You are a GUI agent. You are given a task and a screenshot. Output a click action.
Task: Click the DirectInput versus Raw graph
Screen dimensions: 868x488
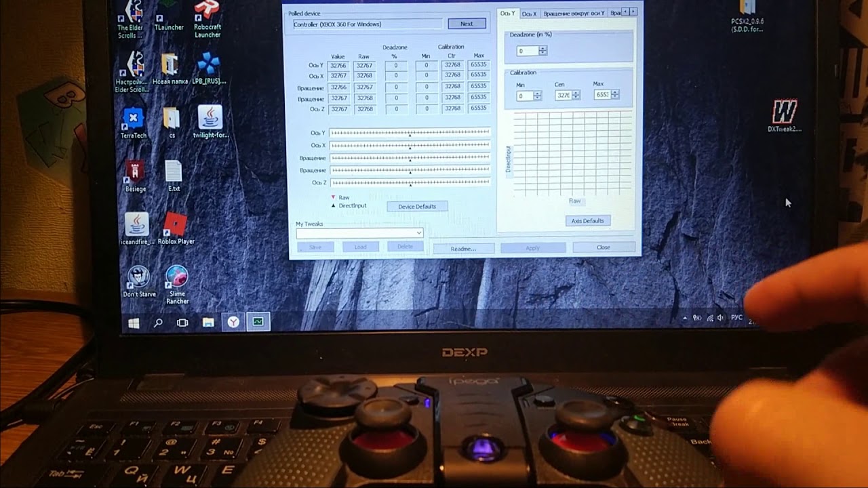[x=573, y=153]
